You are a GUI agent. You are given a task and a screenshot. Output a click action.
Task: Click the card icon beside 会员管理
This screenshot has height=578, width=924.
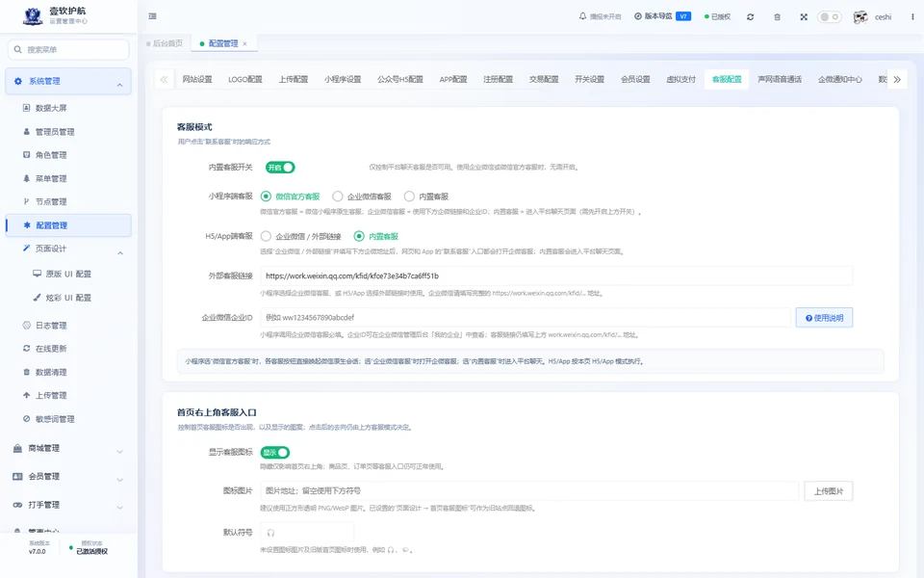coord(17,477)
